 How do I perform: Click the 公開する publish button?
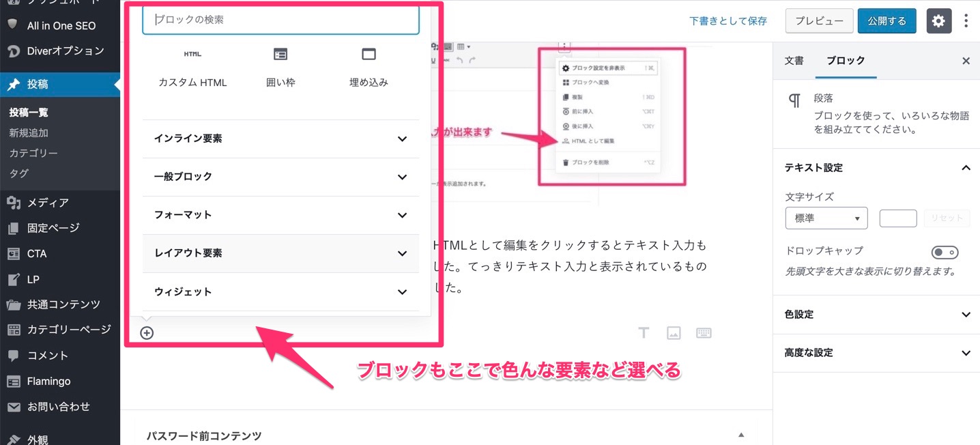(x=887, y=20)
